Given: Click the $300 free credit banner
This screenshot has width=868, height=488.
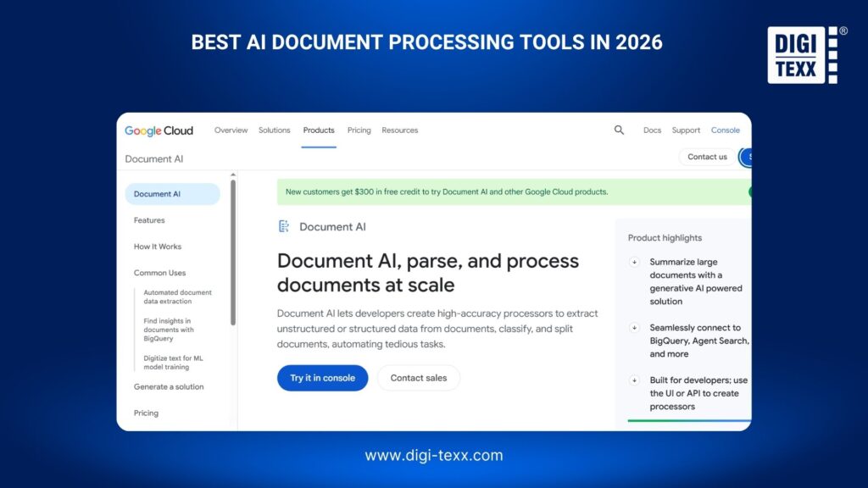Looking at the screenshot, I should pos(514,192).
